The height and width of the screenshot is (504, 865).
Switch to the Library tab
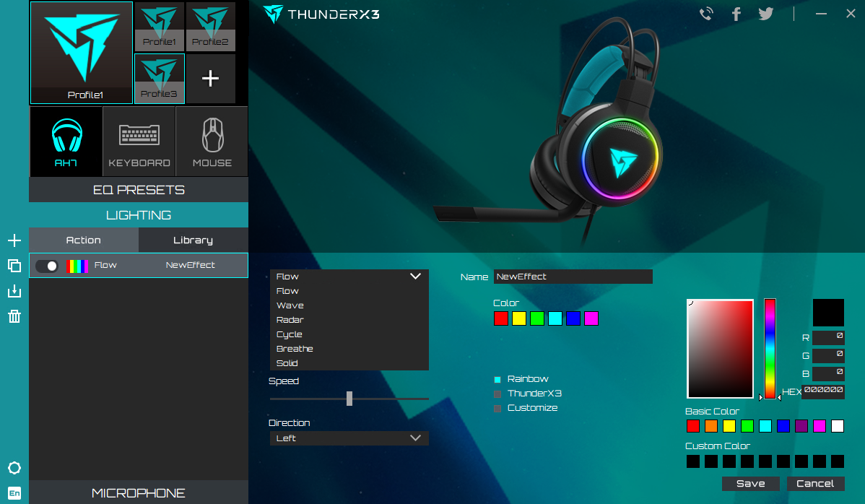pyautogui.click(x=193, y=240)
